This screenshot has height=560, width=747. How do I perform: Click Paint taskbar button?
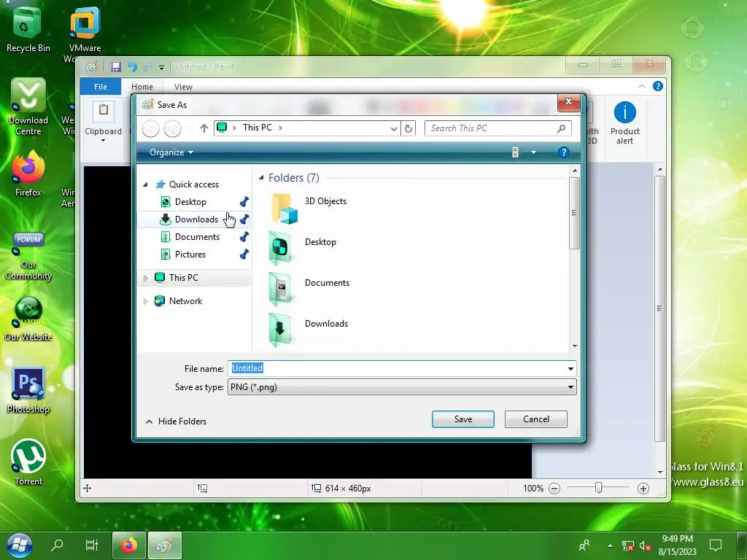165,545
